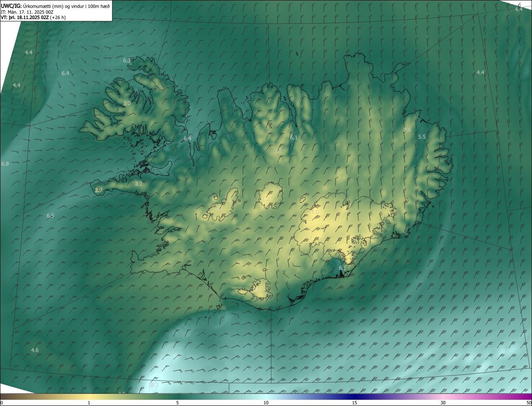
Task: Select the 5.5 value on the east coast
Action: [x=422, y=137]
